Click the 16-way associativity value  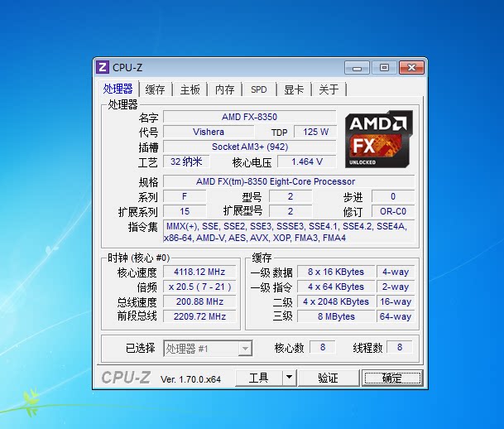[396, 301]
